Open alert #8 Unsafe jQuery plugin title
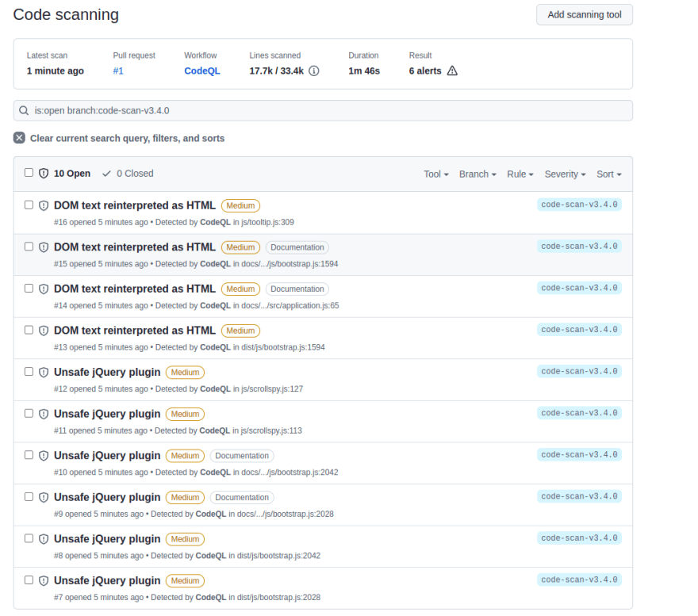This screenshot has width=698, height=616. tap(107, 539)
